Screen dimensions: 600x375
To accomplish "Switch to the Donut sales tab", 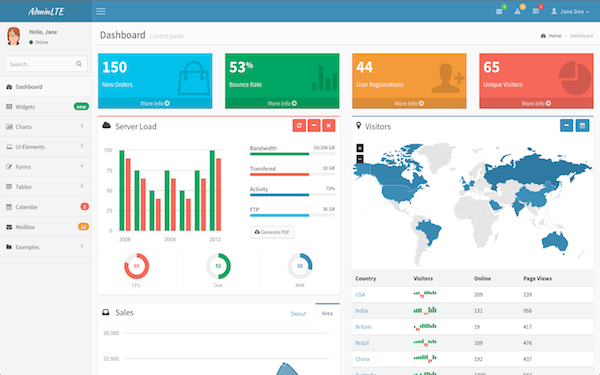I will 298,314.
